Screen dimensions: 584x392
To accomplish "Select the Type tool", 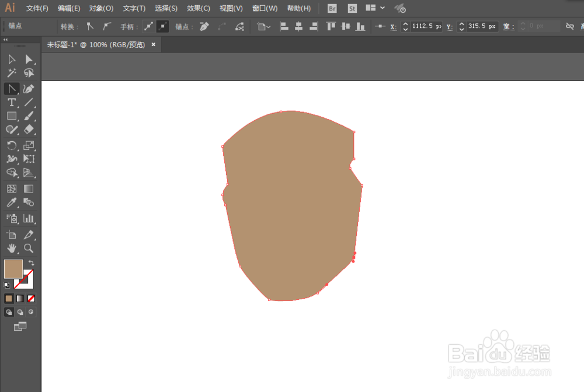I will 11,102.
